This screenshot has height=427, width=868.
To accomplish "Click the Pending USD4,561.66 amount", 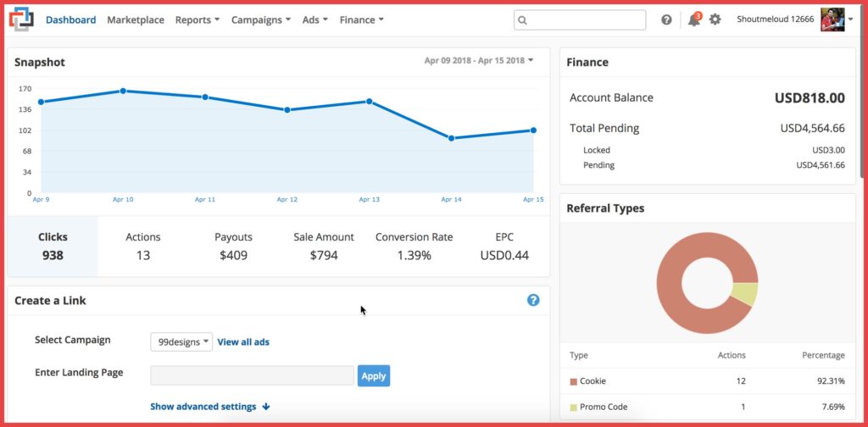I will [x=821, y=165].
